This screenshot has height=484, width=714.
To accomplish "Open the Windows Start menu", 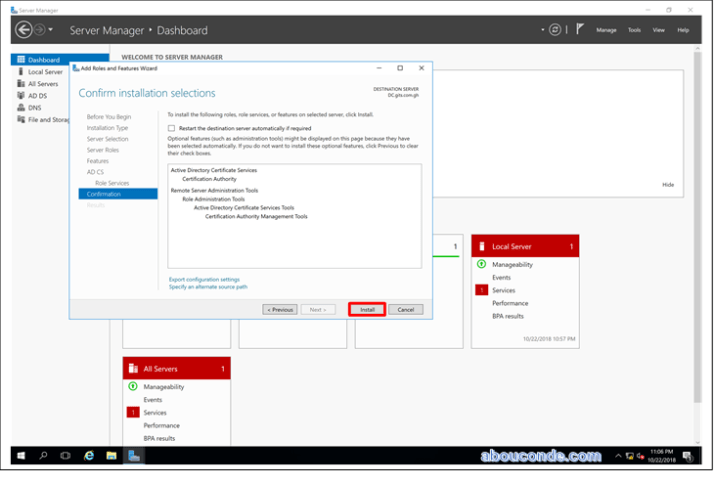I will tap(21, 455).
